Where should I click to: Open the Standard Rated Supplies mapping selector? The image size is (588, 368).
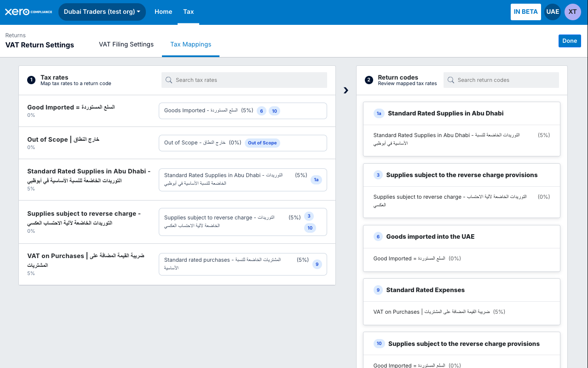coord(243,179)
